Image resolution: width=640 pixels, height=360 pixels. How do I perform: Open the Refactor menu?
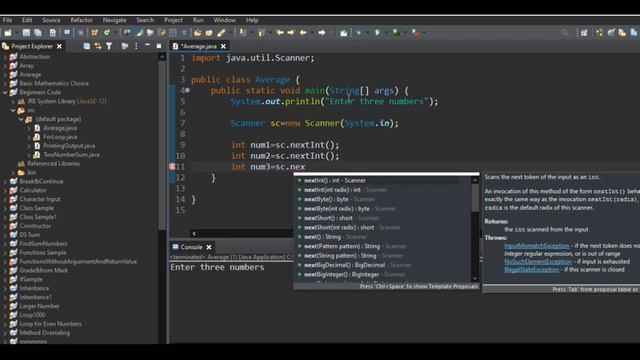click(x=81, y=20)
